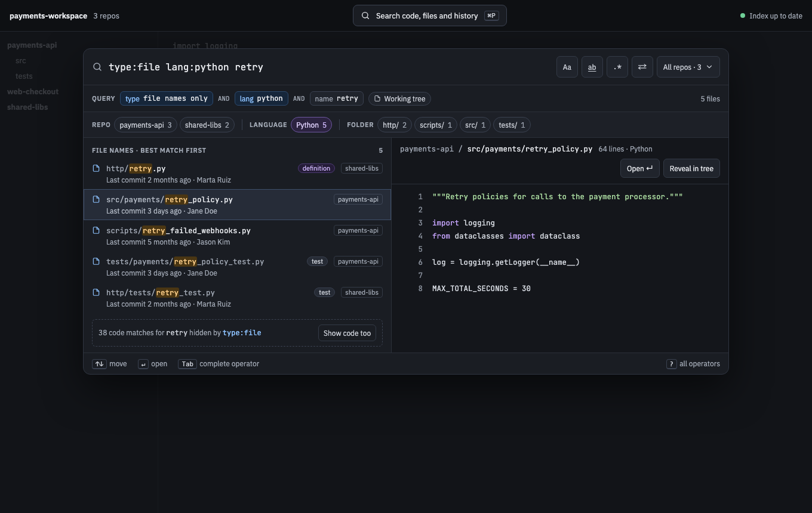The height and width of the screenshot is (513, 812).
Task: Click file icon beside http/retry.py
Action: (x=96, y=168)
